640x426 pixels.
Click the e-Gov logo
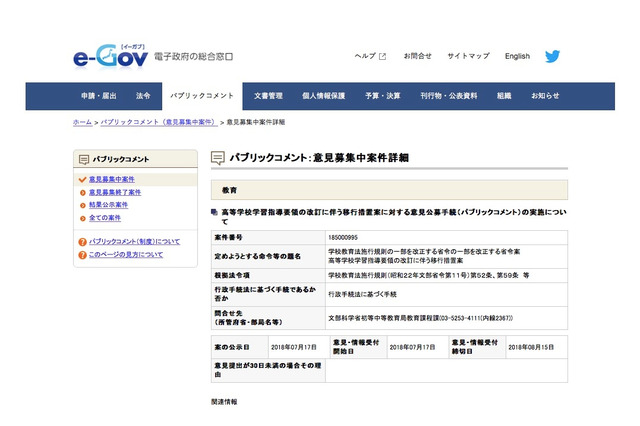(111, 56)
